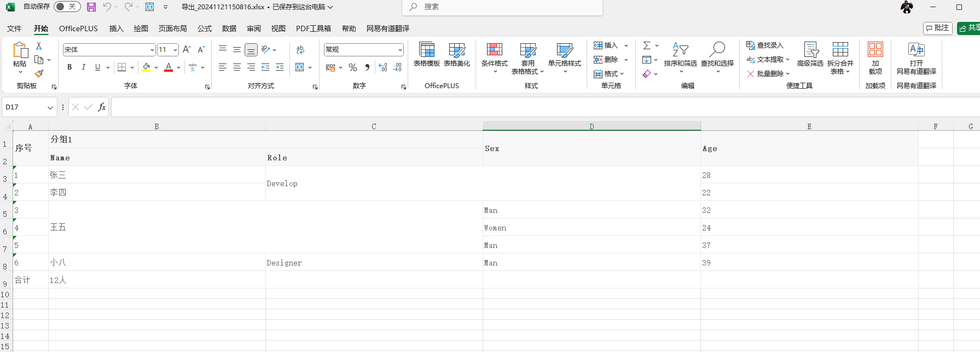
Task: Open 查找和选择 magnifier tool
Action: (x=717, y=55)
